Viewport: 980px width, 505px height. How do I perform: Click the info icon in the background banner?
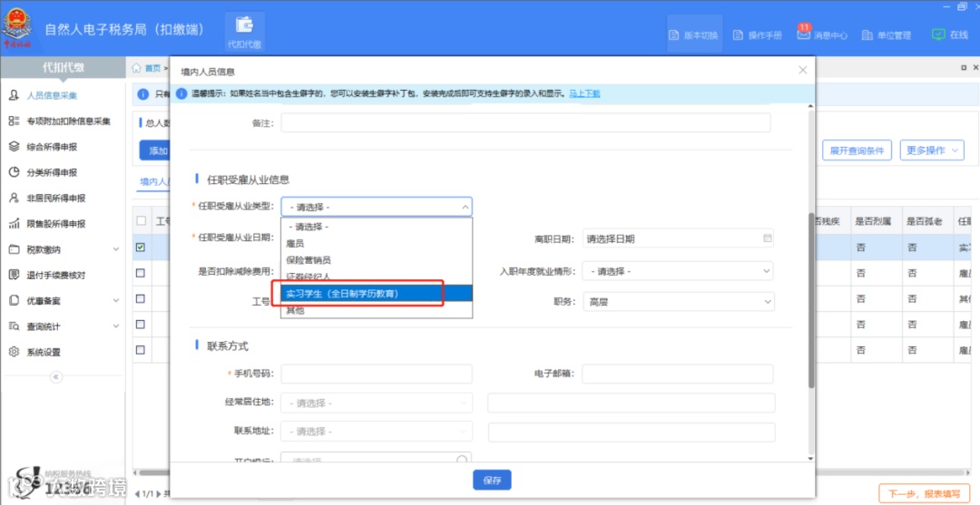143,94
